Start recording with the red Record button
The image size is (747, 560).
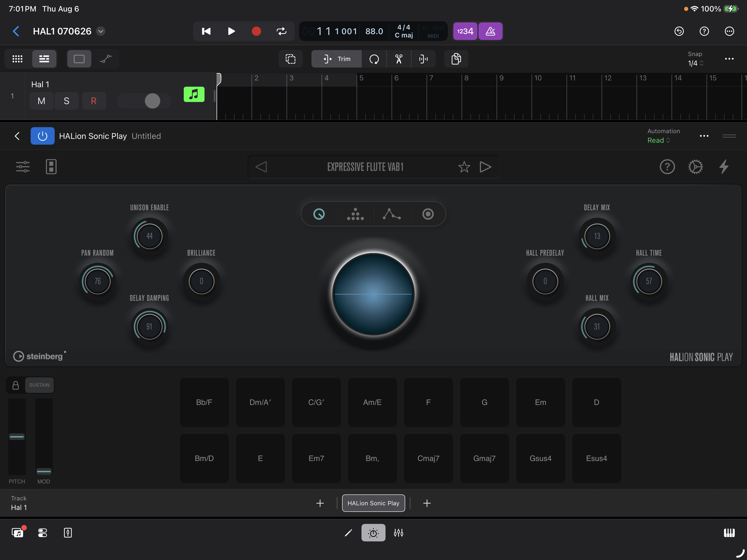tap(256, 31)
